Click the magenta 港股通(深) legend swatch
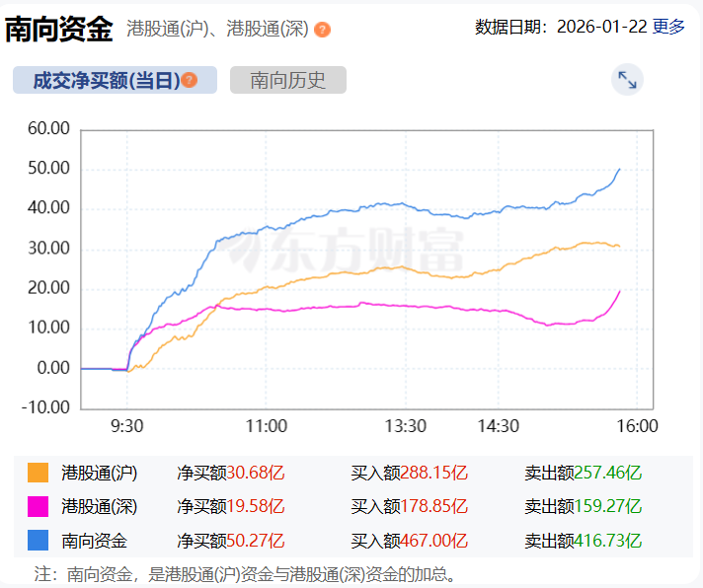The image size is (703, 588). coord(38,507)
